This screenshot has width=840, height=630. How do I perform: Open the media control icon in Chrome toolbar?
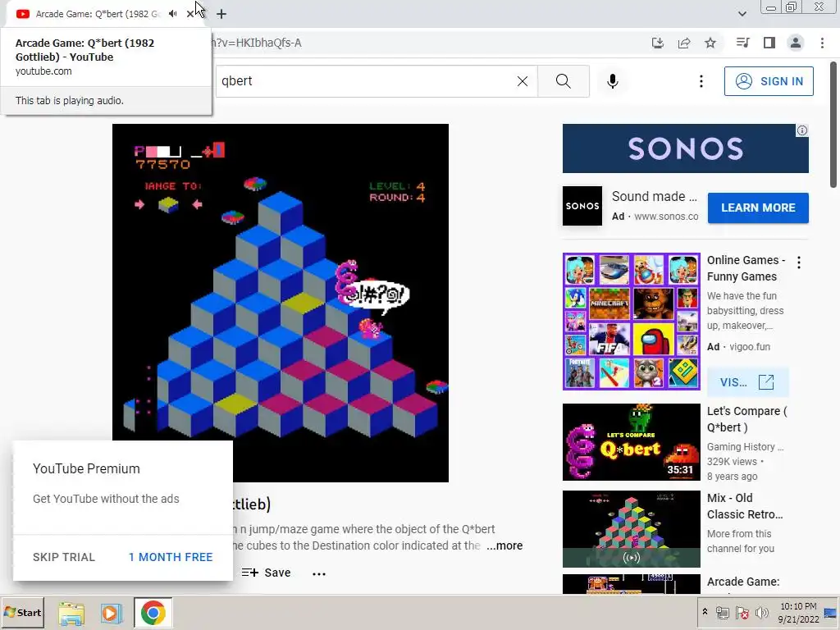pyautogui.click(x=743, y=43)
